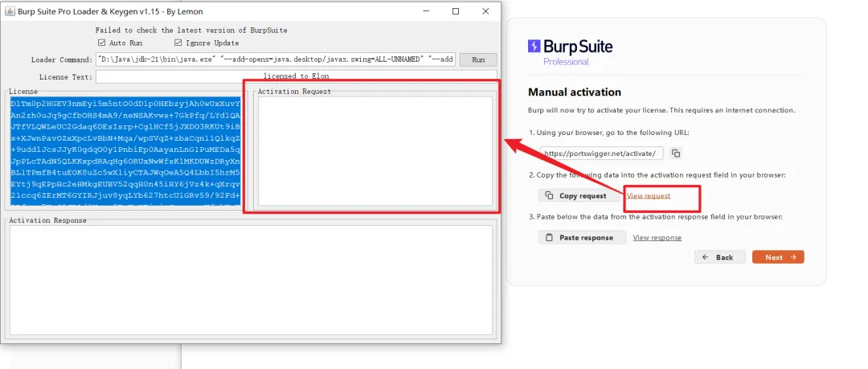Click the orange Next button

tap(778, 257)
